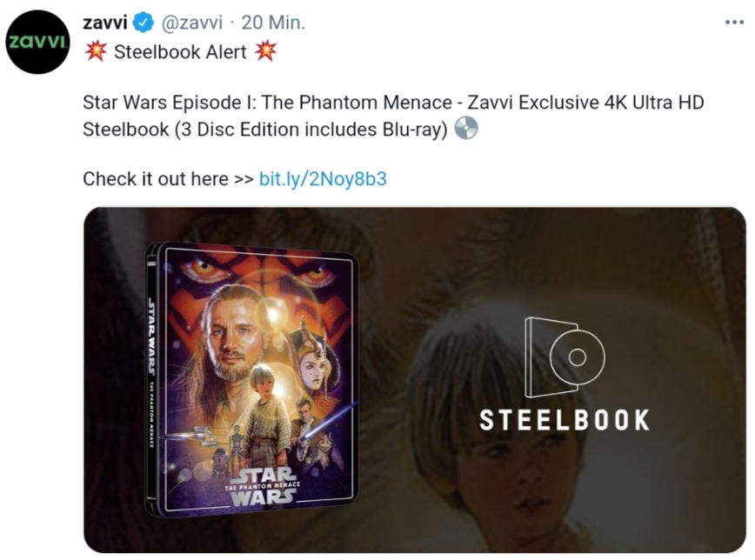
Task: Open the bit.ly/2Noy8b3 link
Action: 323,179
